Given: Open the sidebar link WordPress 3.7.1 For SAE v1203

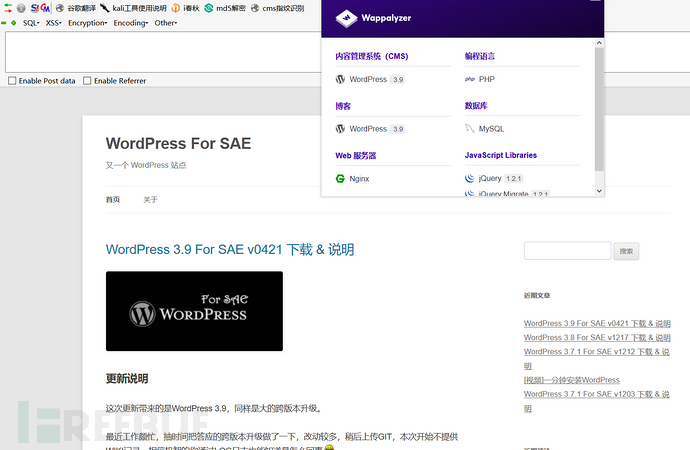Looking at the screenshot, I should click(x=597, y=394).
